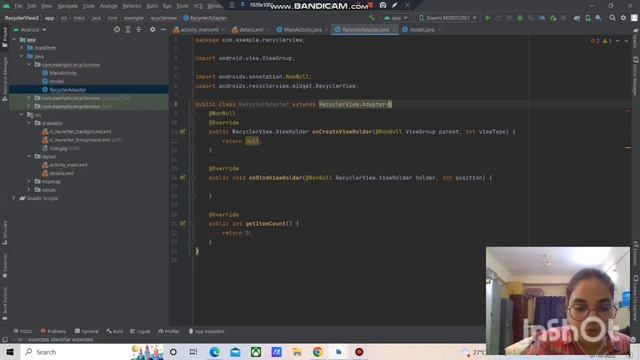Select RecyclerAdapter in the project tree
Screen dimensions: 640x360
pyautogui.click(x=67, y=90)
